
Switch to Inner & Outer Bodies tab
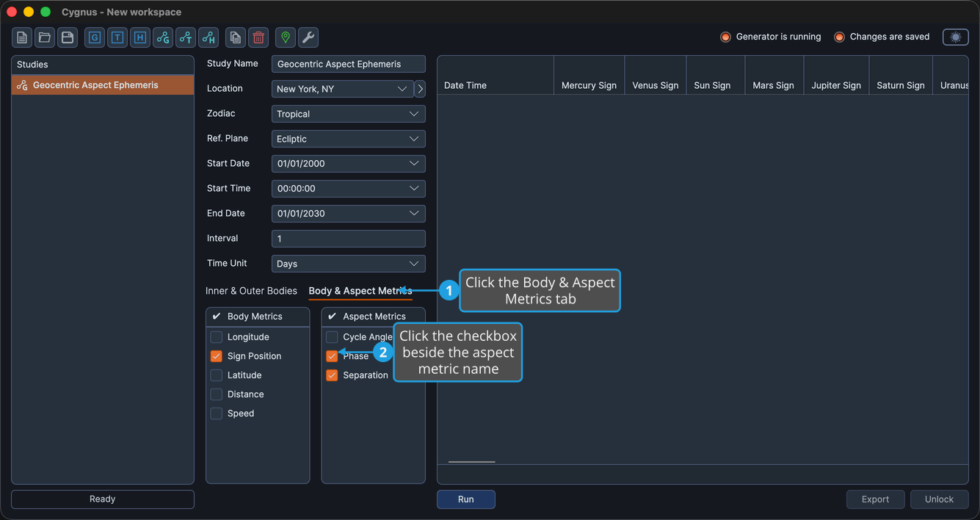click(251, 291)
